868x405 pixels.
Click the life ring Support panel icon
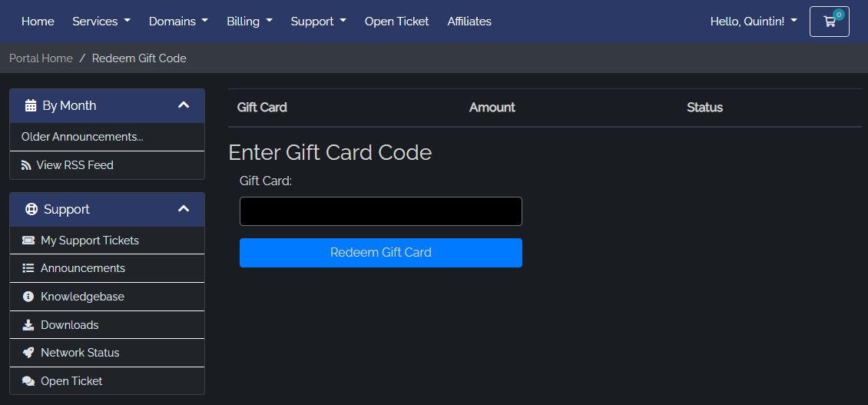[x=31, y=210]
